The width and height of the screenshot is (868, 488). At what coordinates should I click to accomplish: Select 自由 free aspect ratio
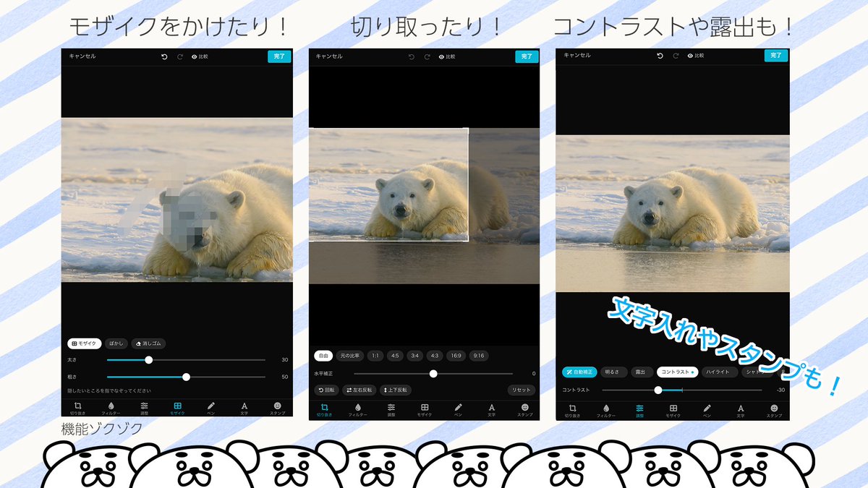click(323, 356)
